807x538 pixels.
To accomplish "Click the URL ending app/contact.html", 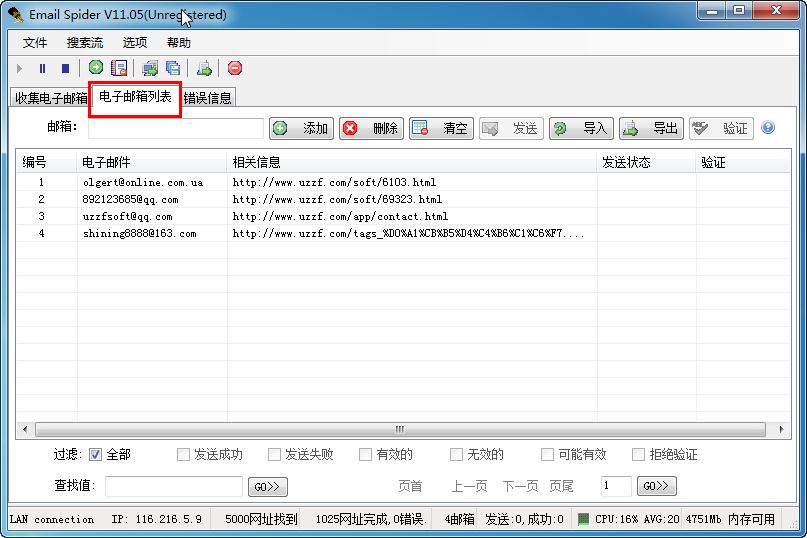I will [x=340, y=216].
